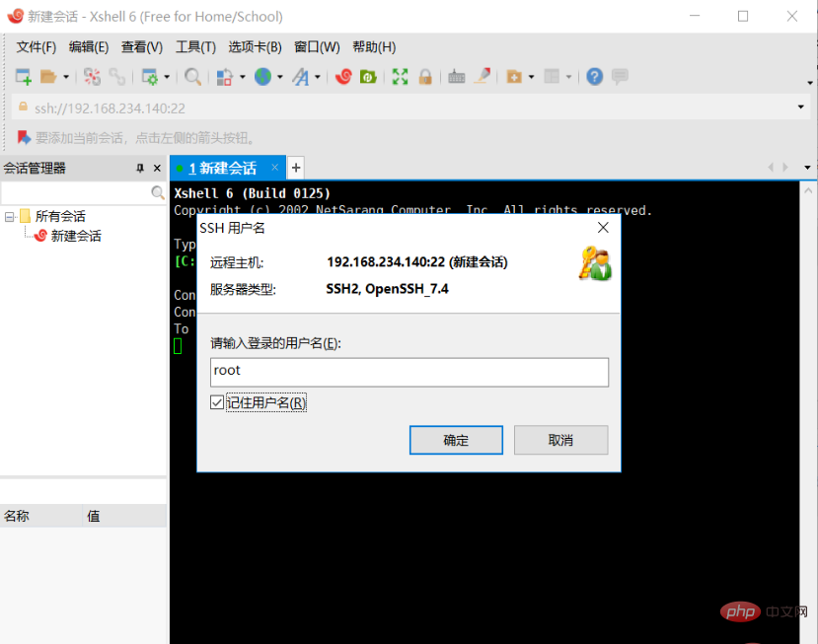This screenshot has width=818, height=644.
Task: Open the tab list dropdown arrow
Action: click(807, 168)
